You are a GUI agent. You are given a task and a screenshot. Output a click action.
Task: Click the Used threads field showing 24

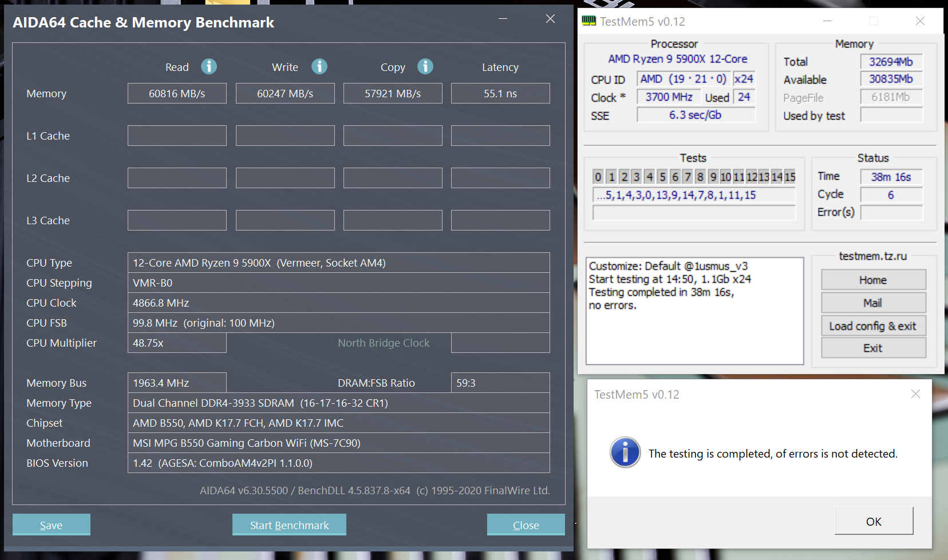(x=744, y=97)
